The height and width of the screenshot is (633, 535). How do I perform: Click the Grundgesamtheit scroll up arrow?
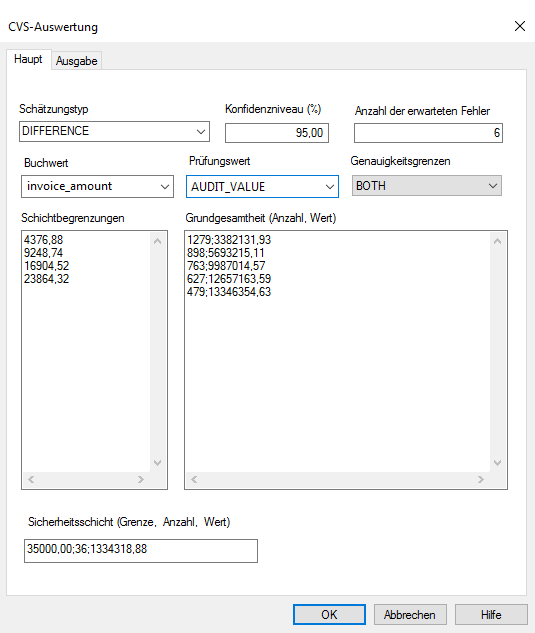[497, 241]
